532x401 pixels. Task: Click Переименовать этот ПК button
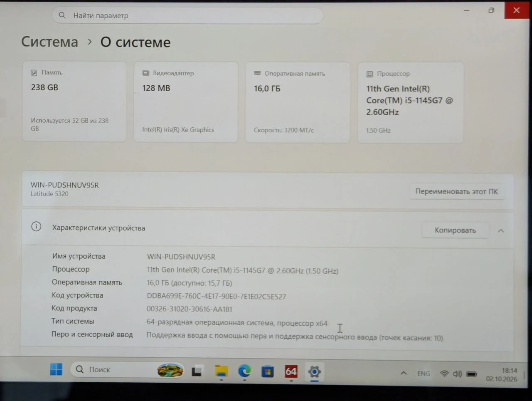click(456, 191)
